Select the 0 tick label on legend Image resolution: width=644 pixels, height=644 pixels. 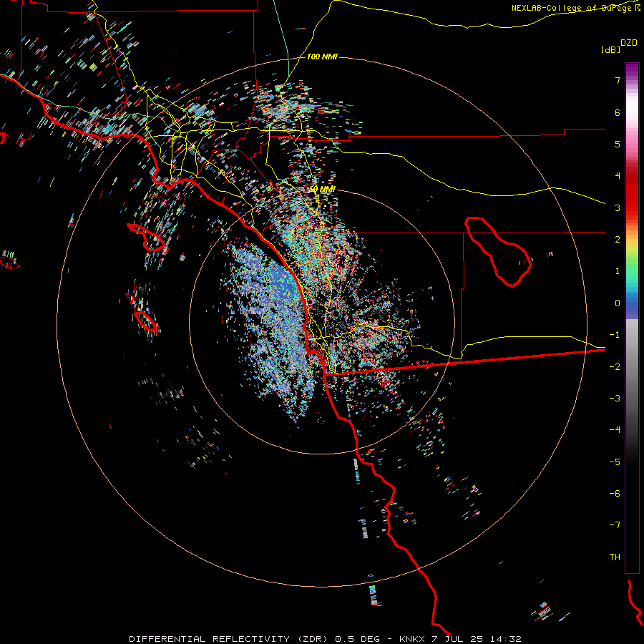(x=618, y=303)
